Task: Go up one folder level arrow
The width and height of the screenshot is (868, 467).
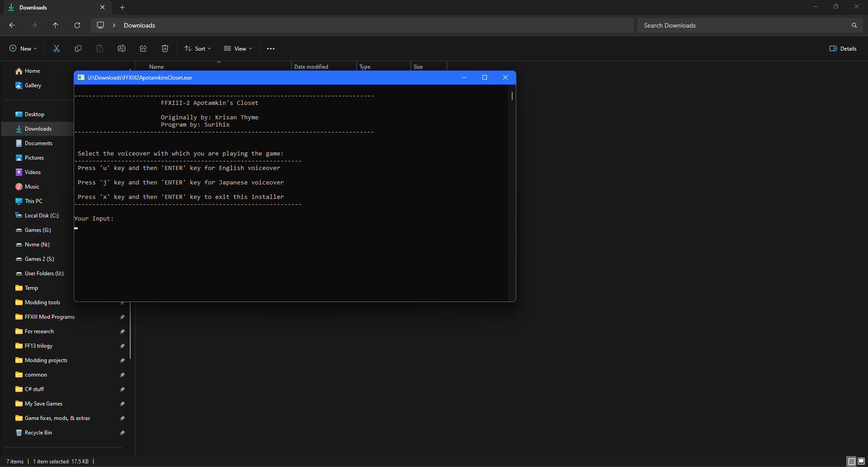Action: point(56,25)
